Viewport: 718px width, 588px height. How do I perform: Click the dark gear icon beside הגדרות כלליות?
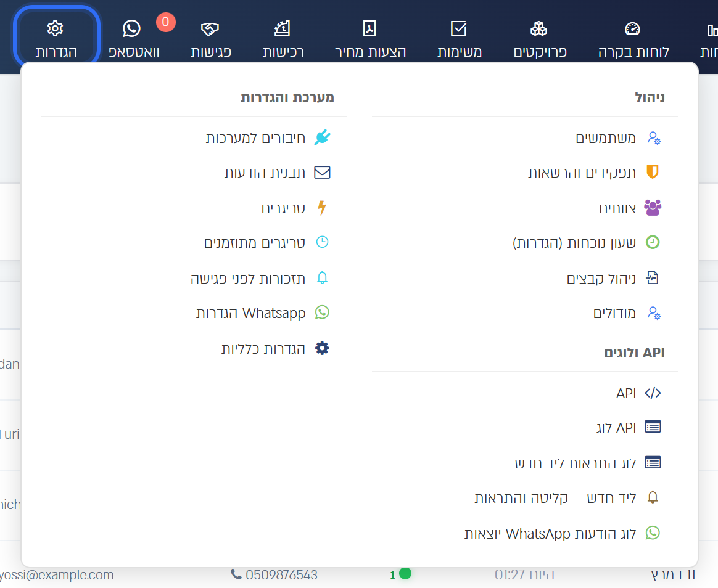(323, 348)
